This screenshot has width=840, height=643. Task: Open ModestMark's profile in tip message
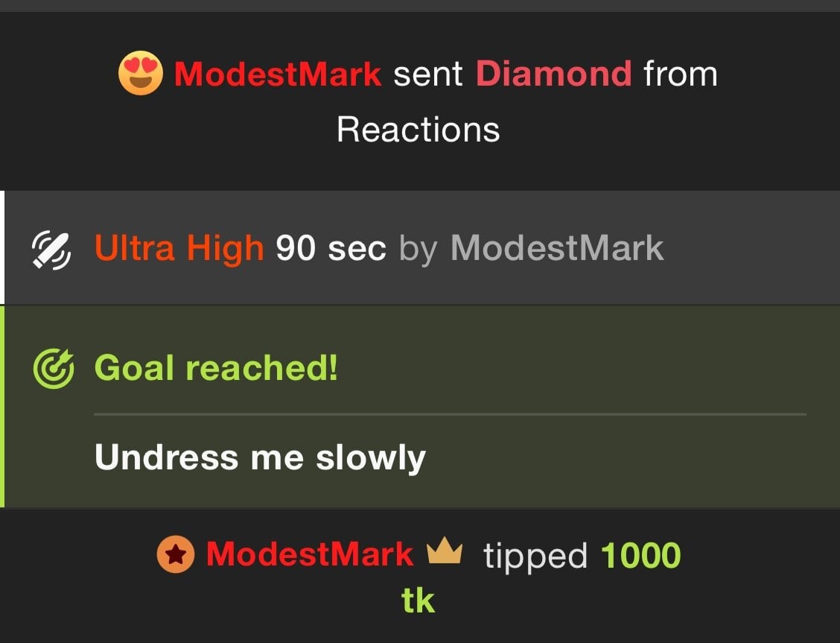click(310, 554)
